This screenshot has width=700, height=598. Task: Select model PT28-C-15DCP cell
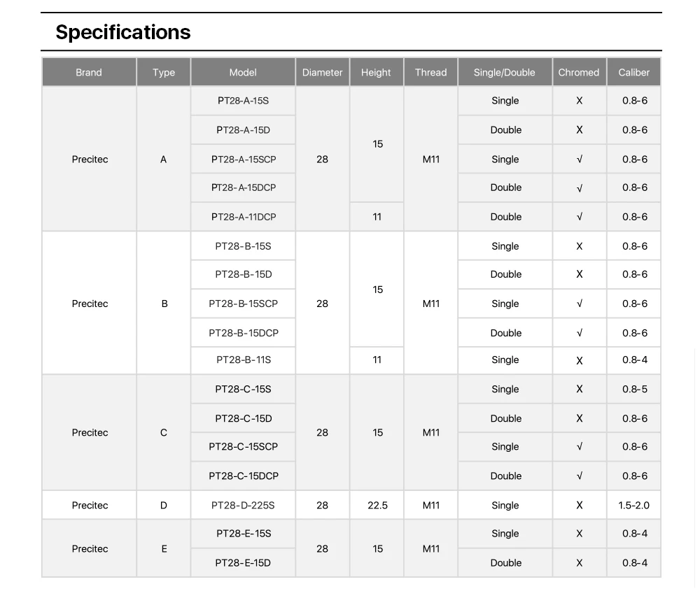coord(244,476)
